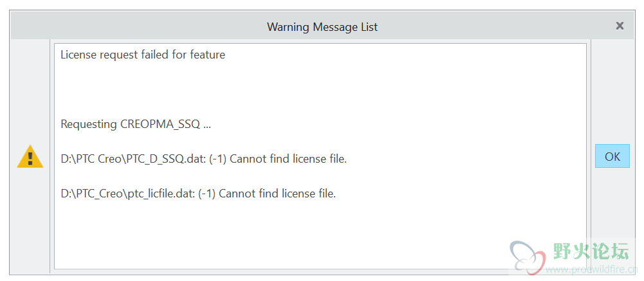Click 'Cannot find license file.' in ptc_licfile line
The image size is (644, 281).
click(278, 193)
